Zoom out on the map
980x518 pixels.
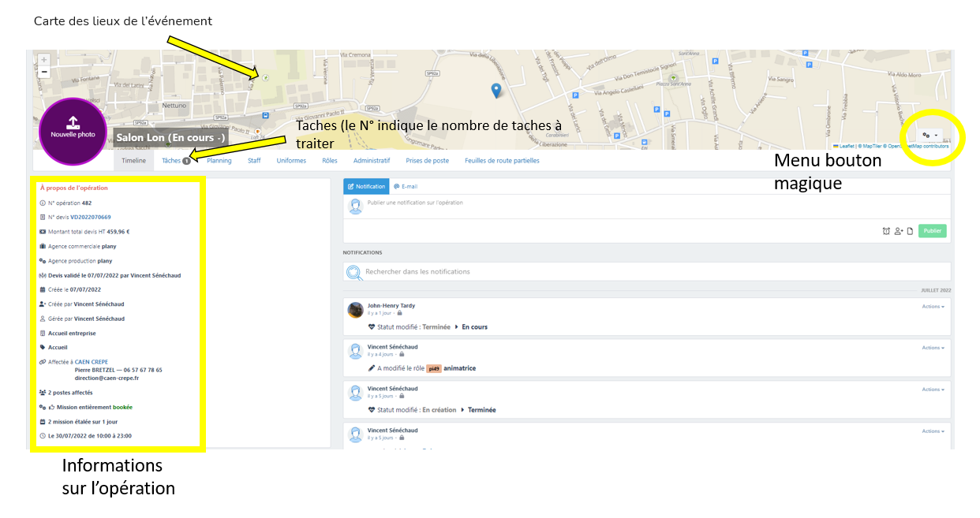pos(44,72)
